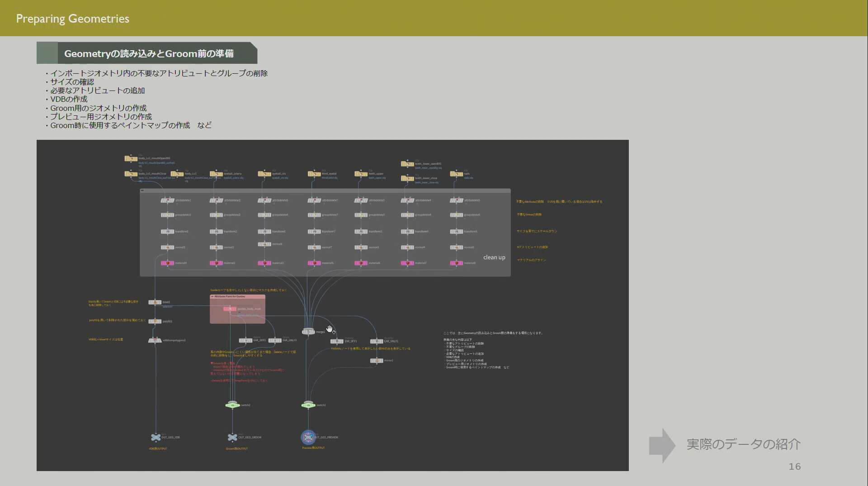868x486 pixels.
Task: Select the blast1 node
Action: (155, 302)
